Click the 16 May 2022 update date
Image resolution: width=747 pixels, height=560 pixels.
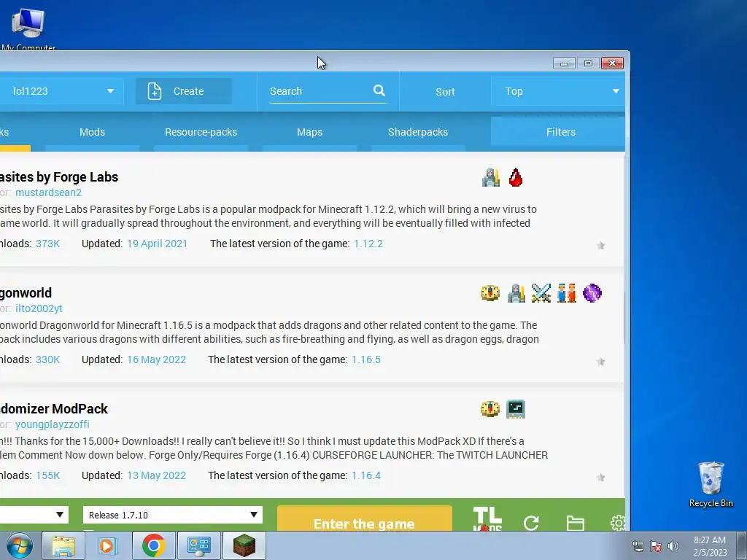coord(156,359)
